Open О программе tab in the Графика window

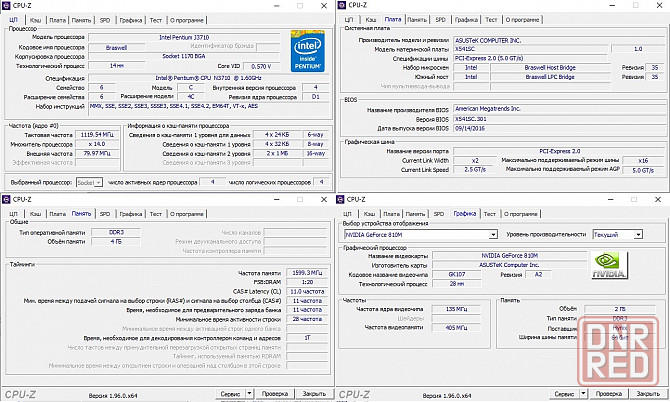pos(520,214)
